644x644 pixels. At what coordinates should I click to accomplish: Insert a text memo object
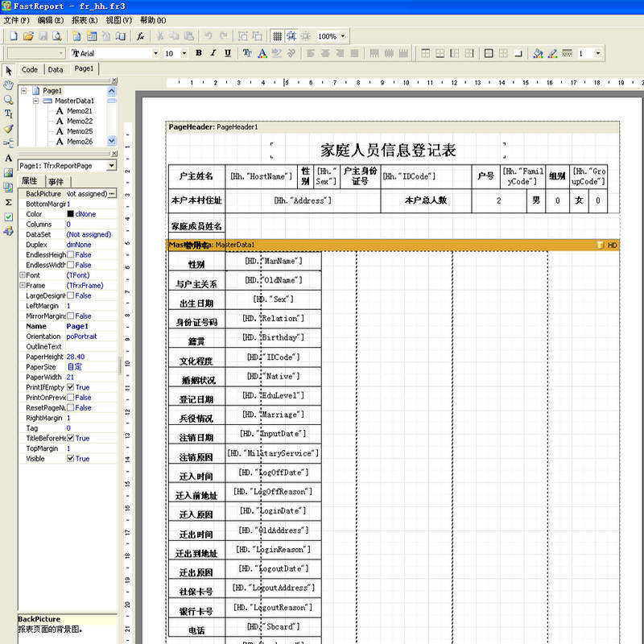click(x=9, y=158)
